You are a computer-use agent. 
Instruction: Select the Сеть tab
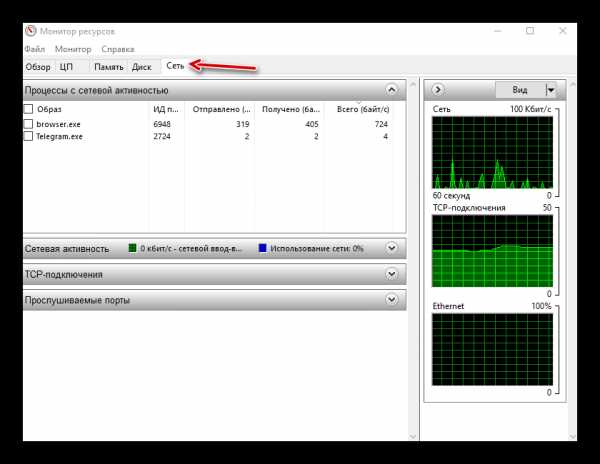coord(175,66)
